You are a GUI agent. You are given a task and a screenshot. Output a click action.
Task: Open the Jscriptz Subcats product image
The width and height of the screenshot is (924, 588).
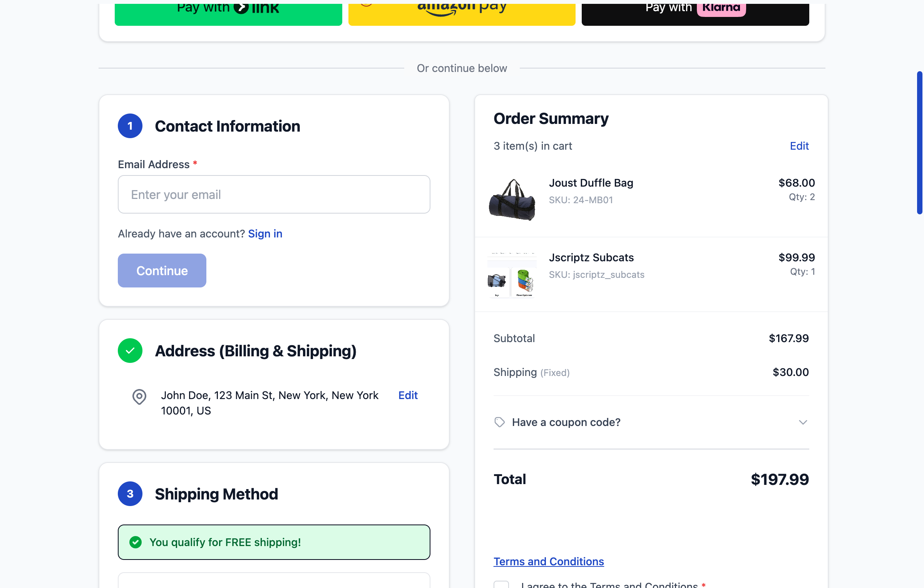512,274
